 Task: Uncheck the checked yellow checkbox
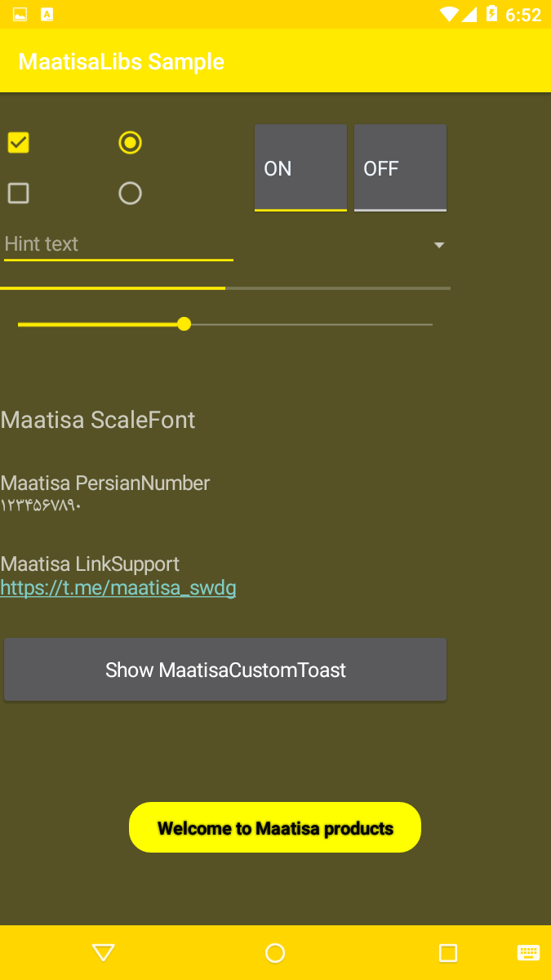click(18, 142)
